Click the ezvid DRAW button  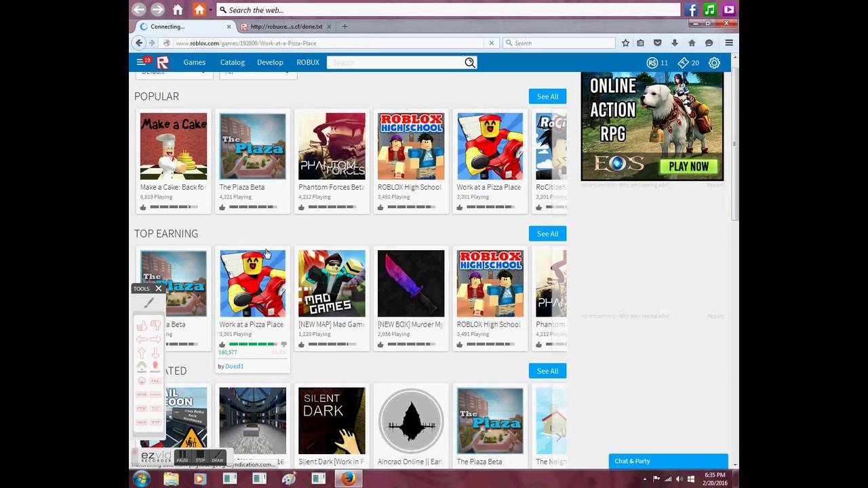click(x=218, y=457)
